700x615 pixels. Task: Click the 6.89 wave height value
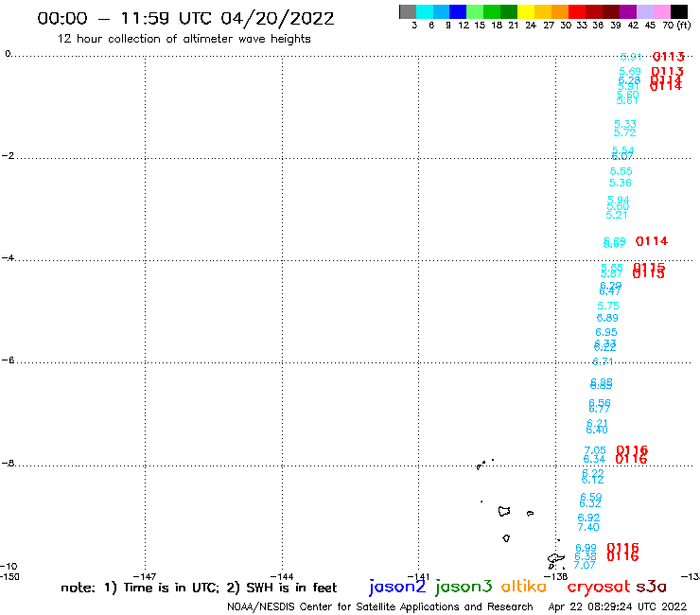[x=607, y=318]
